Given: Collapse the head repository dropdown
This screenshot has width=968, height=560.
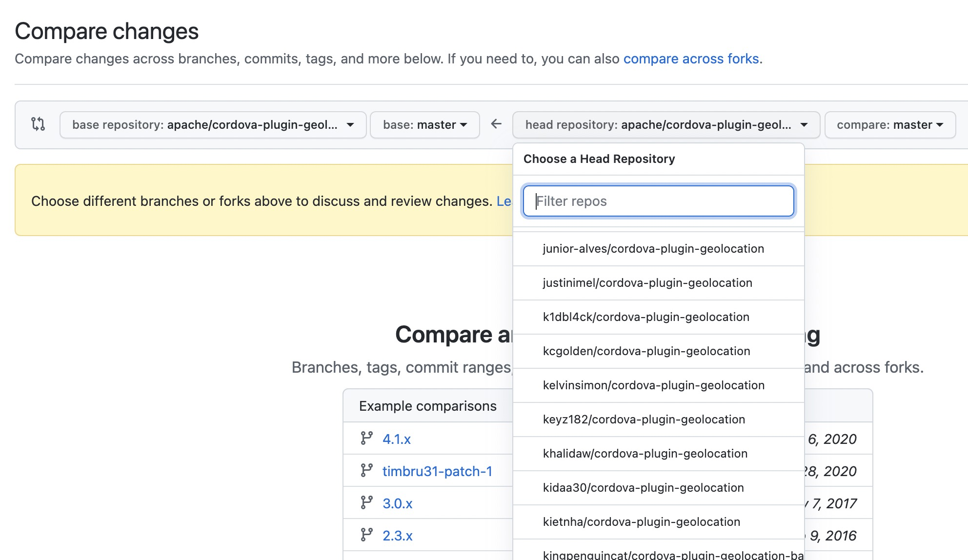Looking at the screenshot, I should pyautogui.click(x=666, y=125).
